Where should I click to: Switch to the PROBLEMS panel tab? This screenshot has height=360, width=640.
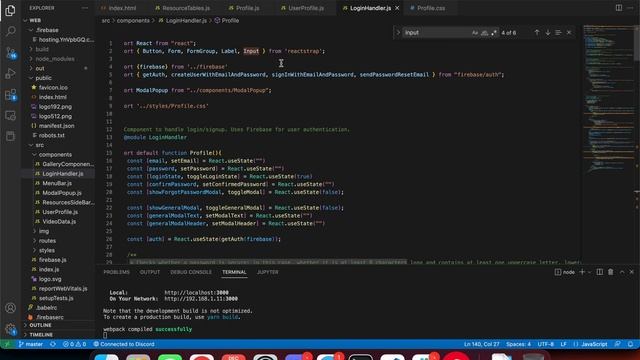coord(116,272)
